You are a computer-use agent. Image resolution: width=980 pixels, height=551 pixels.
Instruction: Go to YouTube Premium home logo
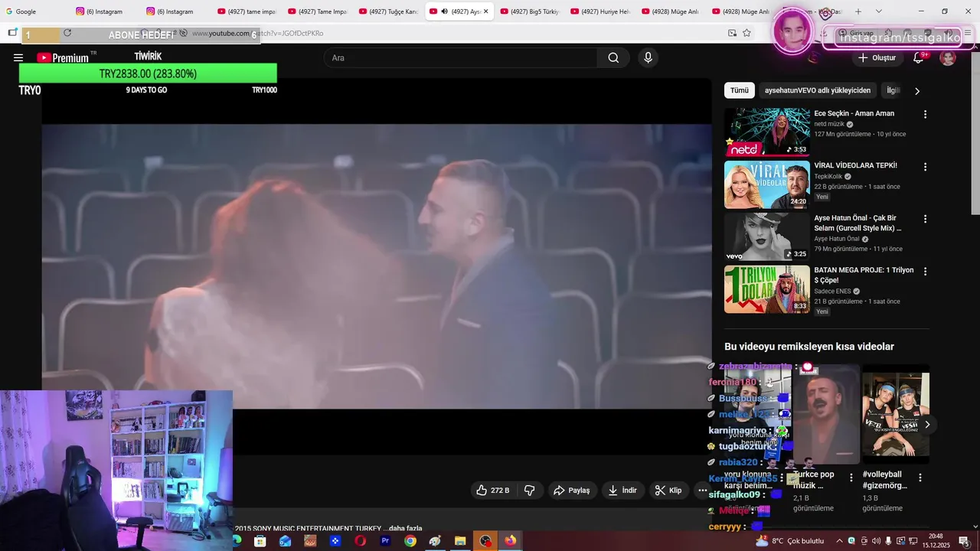(x=64, y=57)
